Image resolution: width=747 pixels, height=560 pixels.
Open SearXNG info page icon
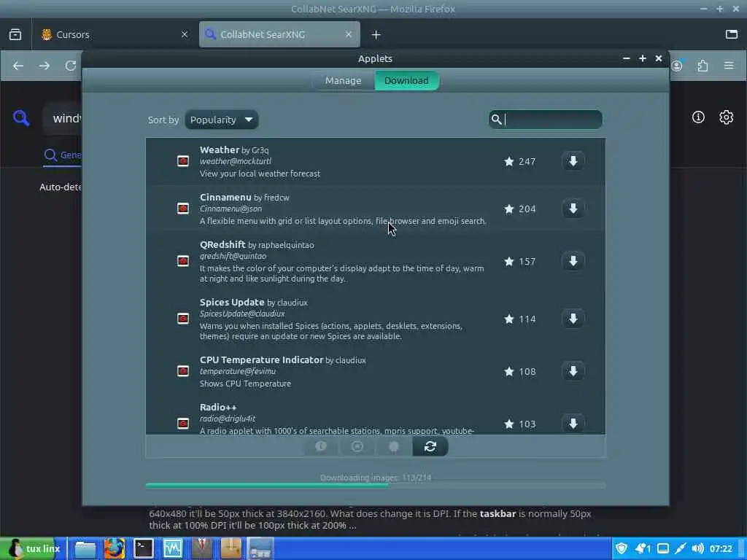tap(698, 117)
